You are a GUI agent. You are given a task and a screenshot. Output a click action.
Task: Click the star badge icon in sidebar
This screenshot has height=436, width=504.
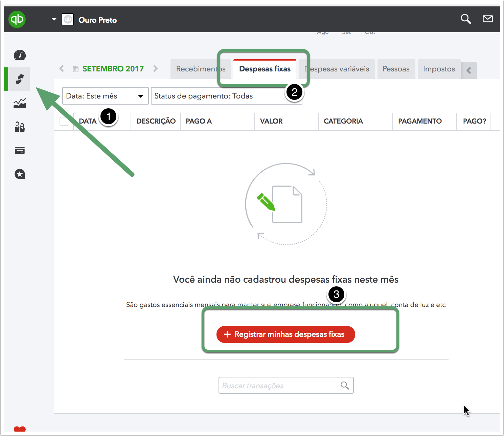20,174
